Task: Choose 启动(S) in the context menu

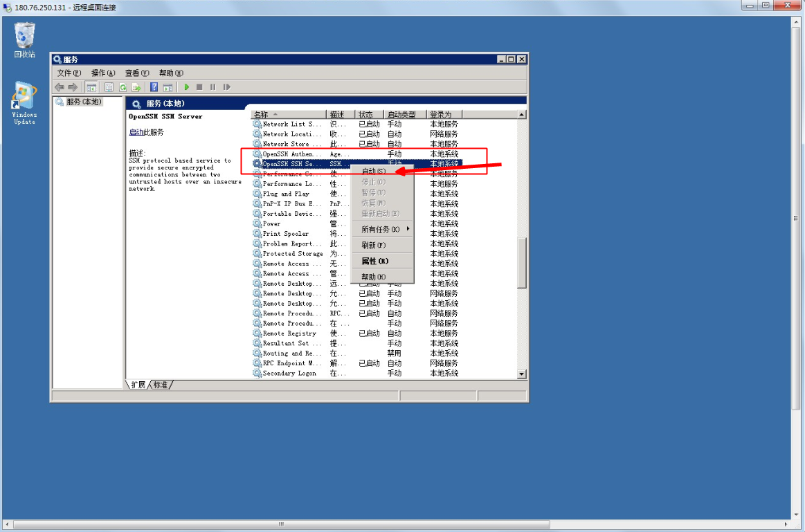Action: tap(383, 171)
